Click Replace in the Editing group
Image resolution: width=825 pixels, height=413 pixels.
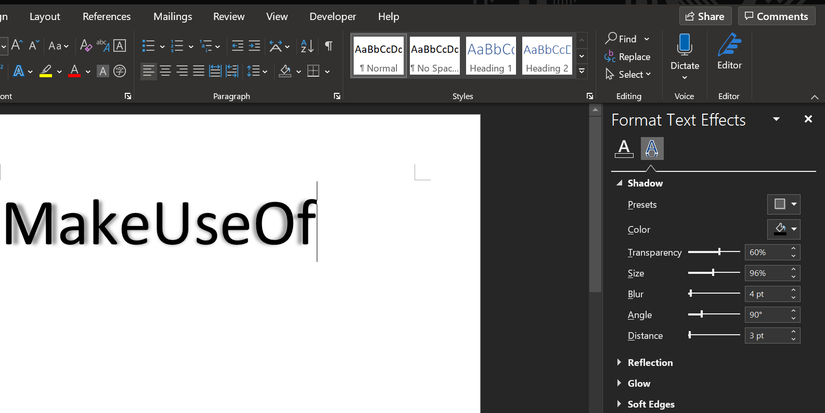[x=627, y=56]
